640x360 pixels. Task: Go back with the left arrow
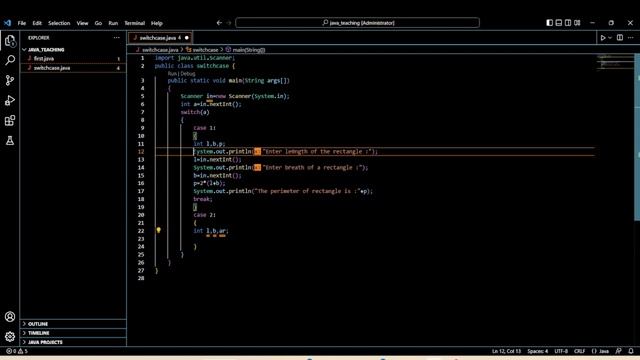[x=219, y=23]
